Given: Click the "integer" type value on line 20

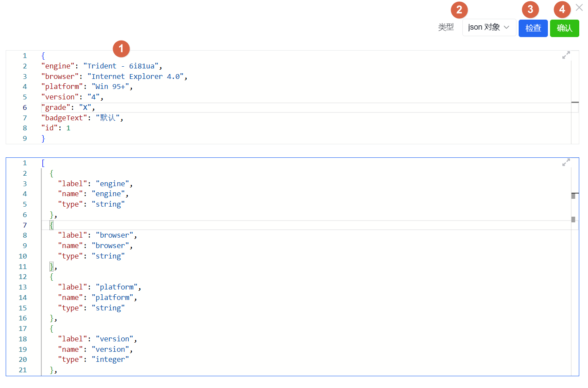Looking at the screenshot, I should point(110,359).
